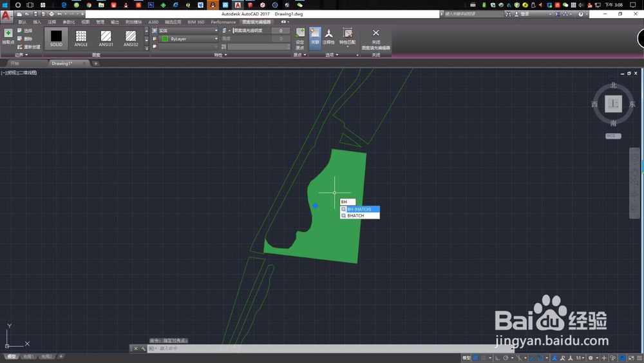Switch to the Model (模型) layout tab
Viewport: 644px width, 363px height.
12,357
